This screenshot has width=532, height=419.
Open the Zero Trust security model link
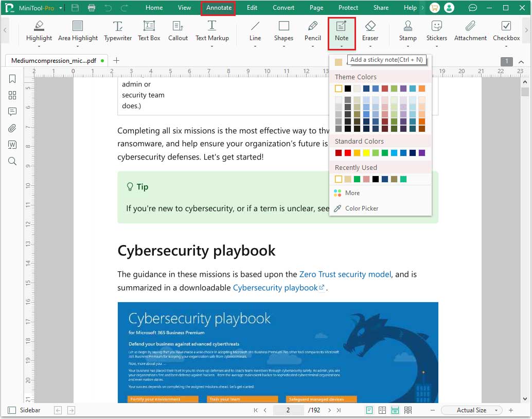[344, 274]
